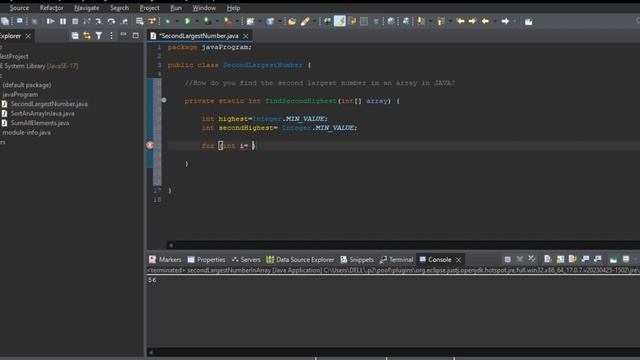Open dropdown arrow beside the Run button
The image size is (640, 360).
197,21
